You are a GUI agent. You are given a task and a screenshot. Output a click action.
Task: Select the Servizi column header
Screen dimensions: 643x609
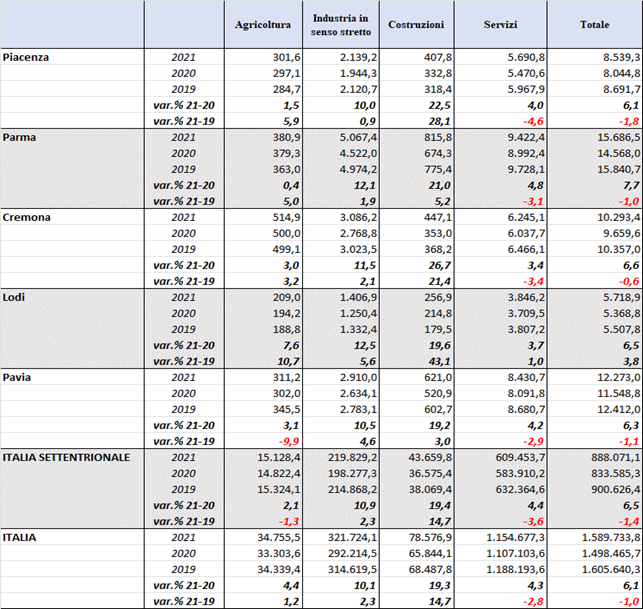tap(500, 25)
